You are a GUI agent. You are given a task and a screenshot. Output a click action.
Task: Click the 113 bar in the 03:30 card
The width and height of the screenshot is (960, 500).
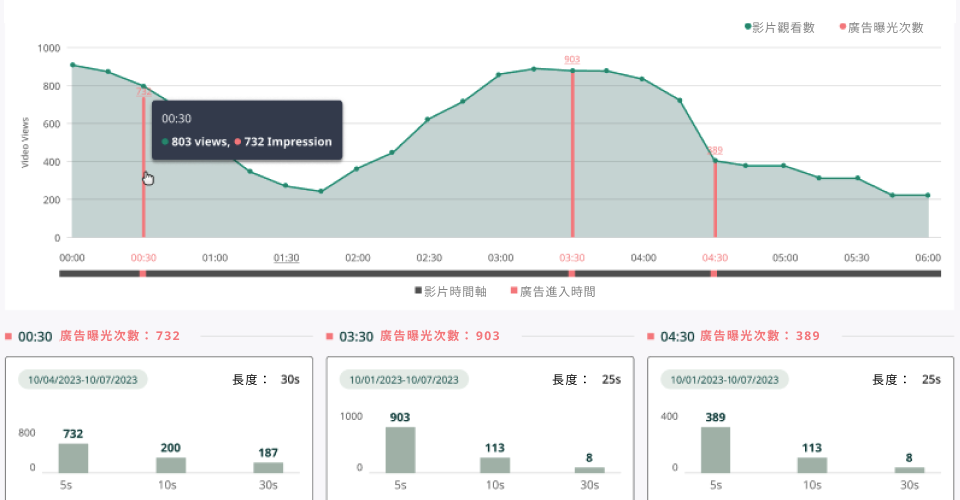coord(495,465)
